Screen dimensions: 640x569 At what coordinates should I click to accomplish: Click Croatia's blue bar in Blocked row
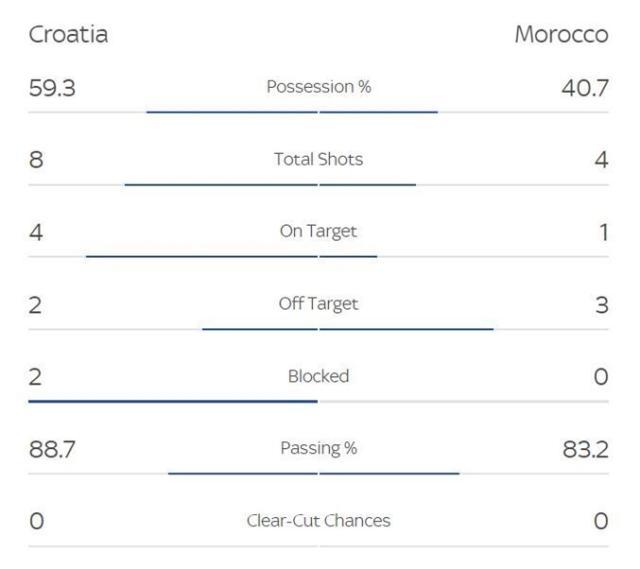pyautogui.click(x=172, y=401)
